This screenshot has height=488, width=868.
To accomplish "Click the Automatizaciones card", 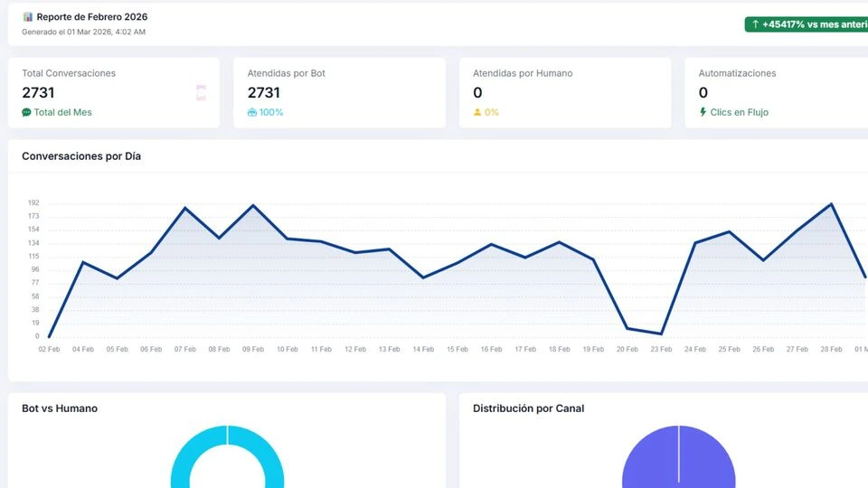I will point(776,92).
